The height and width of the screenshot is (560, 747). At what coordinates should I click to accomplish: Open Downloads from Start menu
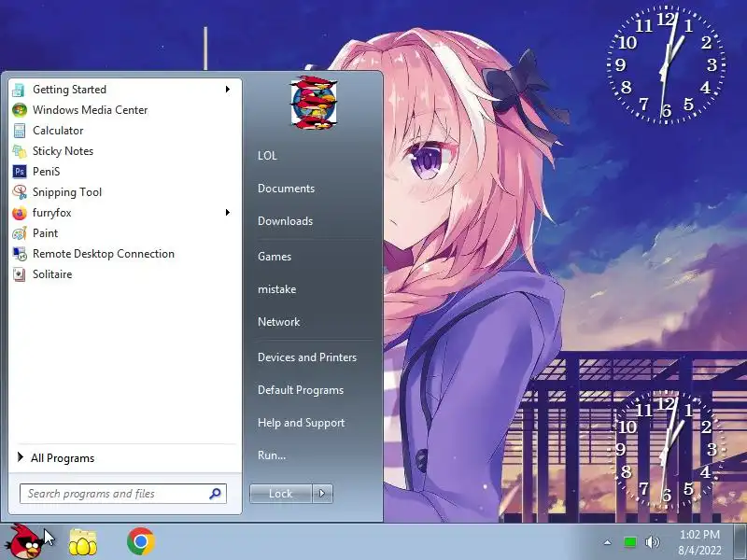point(286,221)
